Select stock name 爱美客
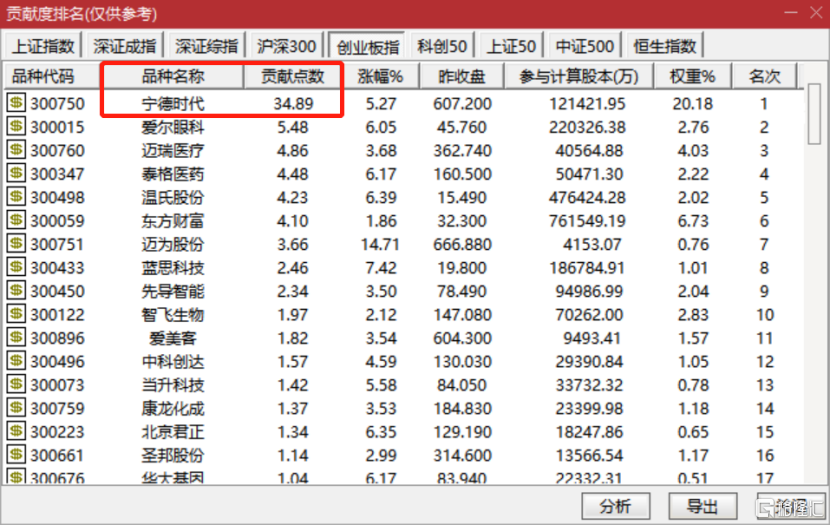 coord(173,338)
